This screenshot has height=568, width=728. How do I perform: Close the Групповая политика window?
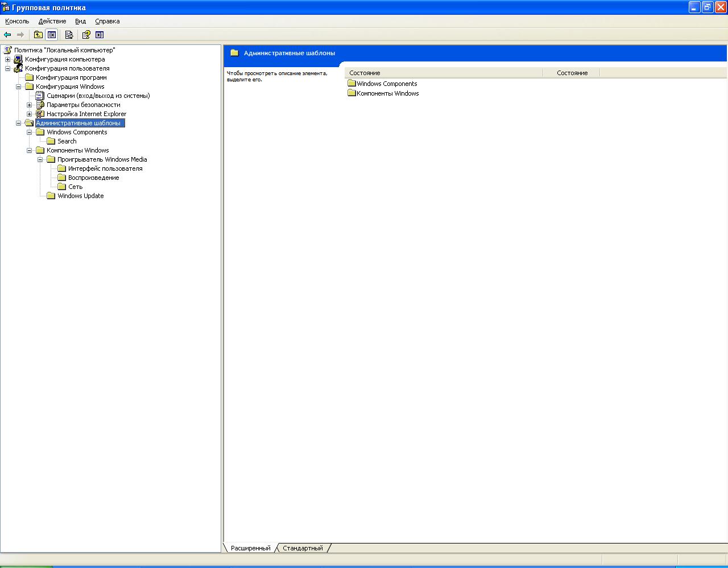(721, 7)
